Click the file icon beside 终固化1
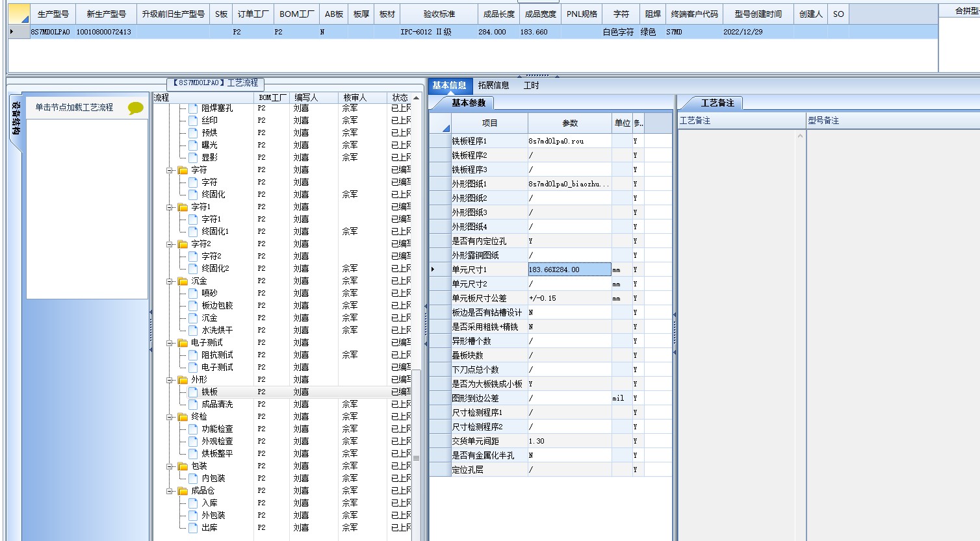 [193, 231]
